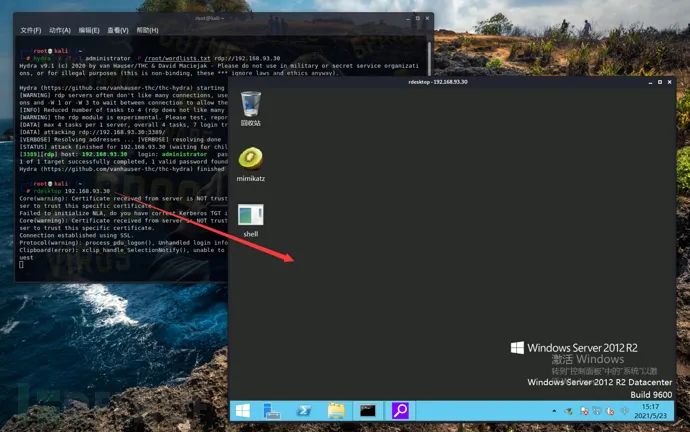Click the network status tray icon
This screenshot has height=432, width=690.
click(597, 411)
